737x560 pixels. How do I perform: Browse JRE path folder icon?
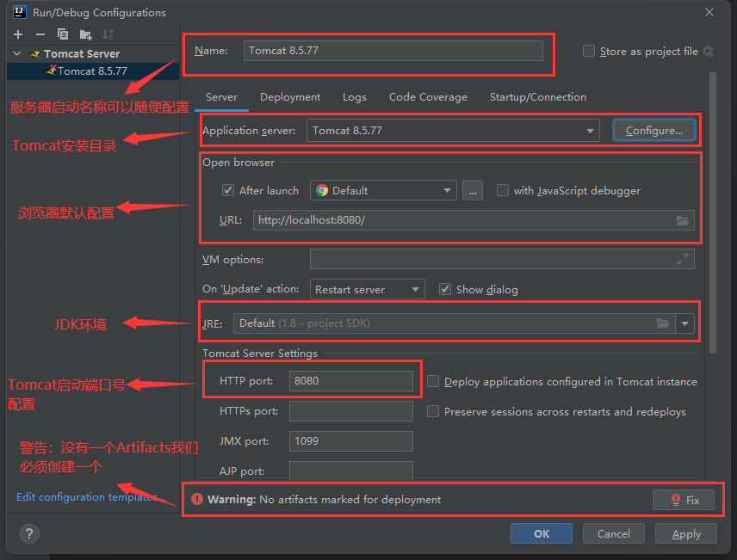(663, 323)
